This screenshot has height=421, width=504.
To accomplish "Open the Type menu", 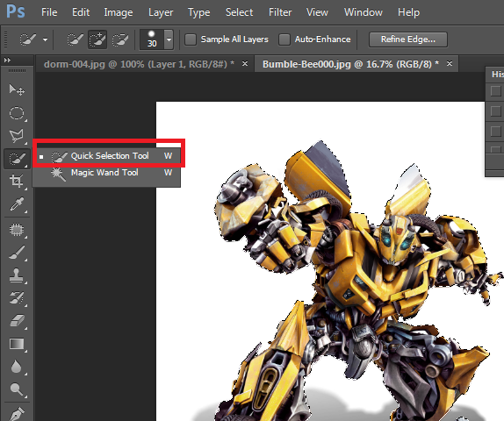I will (199, 12).
